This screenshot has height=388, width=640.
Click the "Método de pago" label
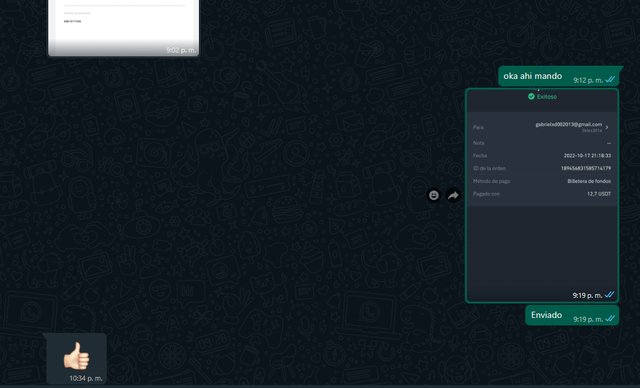click(491, 181)
